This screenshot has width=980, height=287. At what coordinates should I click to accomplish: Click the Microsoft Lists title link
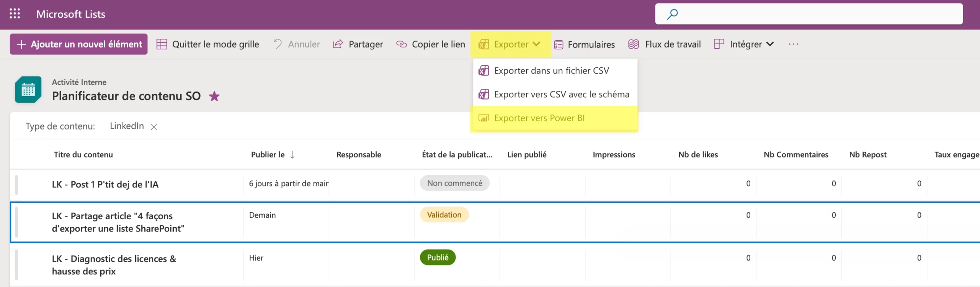71,14
